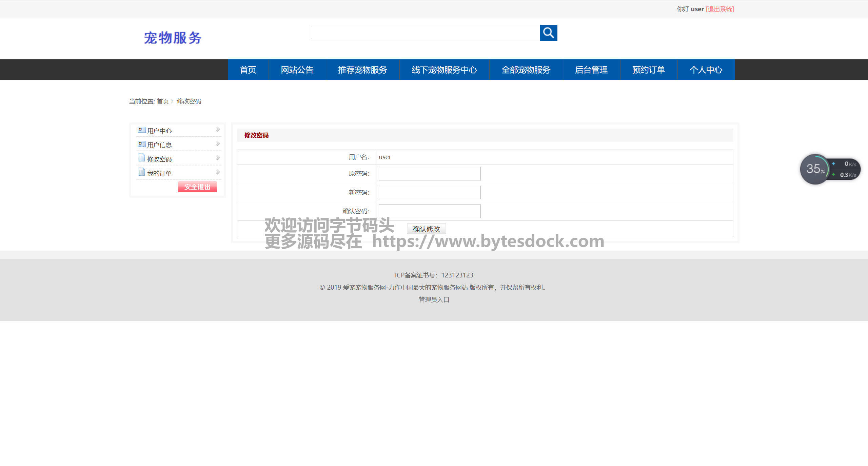This screenshot has width=868, height=466.
Task: Click the 退出系统 logout link
Action: pyautogui.click(x=719, y=9)
